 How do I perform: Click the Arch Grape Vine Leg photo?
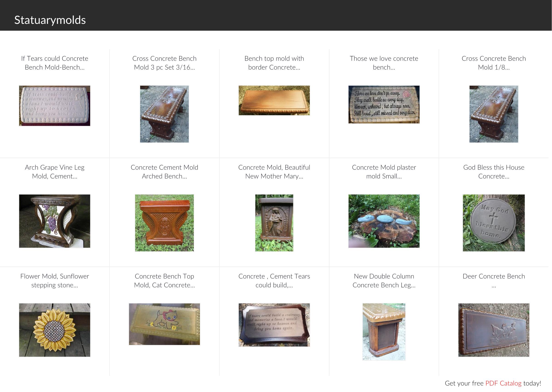pyautogui.click(x=55, y=221)
